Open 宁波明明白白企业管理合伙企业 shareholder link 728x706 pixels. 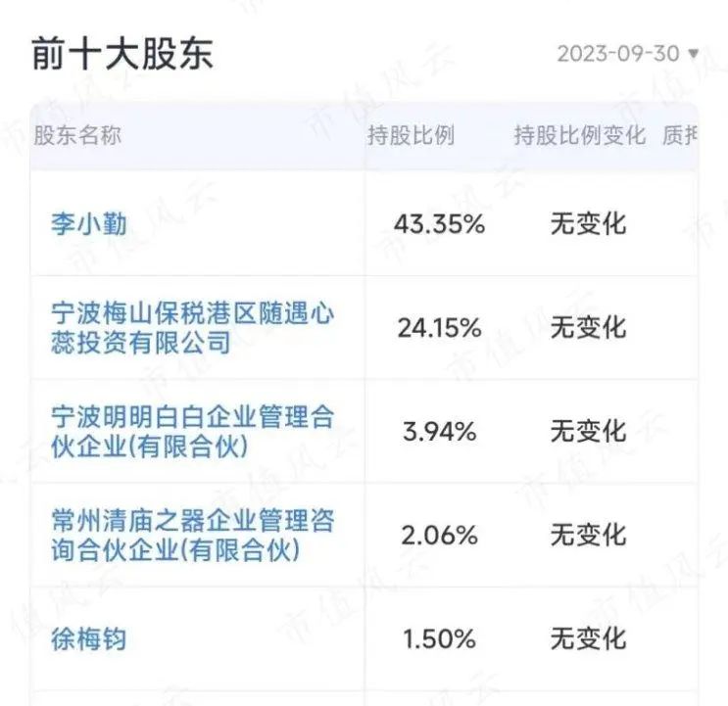pos(193,432)
